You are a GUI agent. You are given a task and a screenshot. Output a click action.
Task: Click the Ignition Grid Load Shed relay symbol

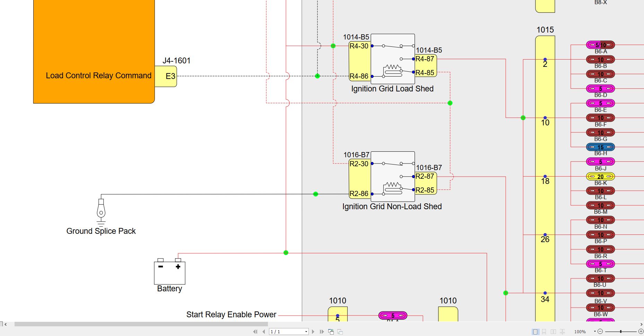(x=393, y=59)
